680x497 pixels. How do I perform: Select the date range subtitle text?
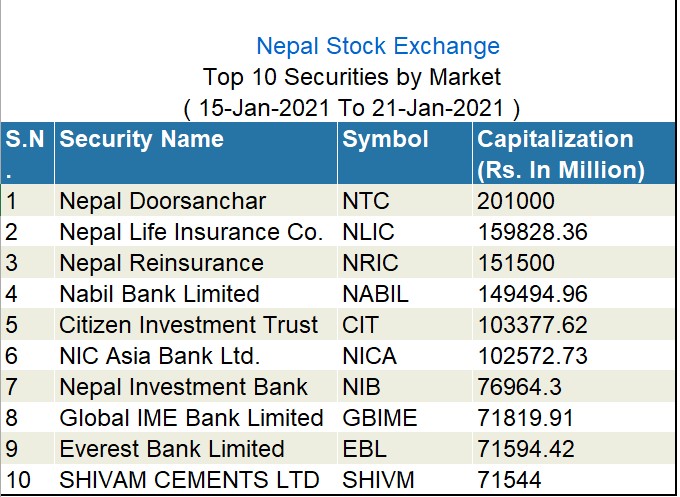tap(352, 106)
